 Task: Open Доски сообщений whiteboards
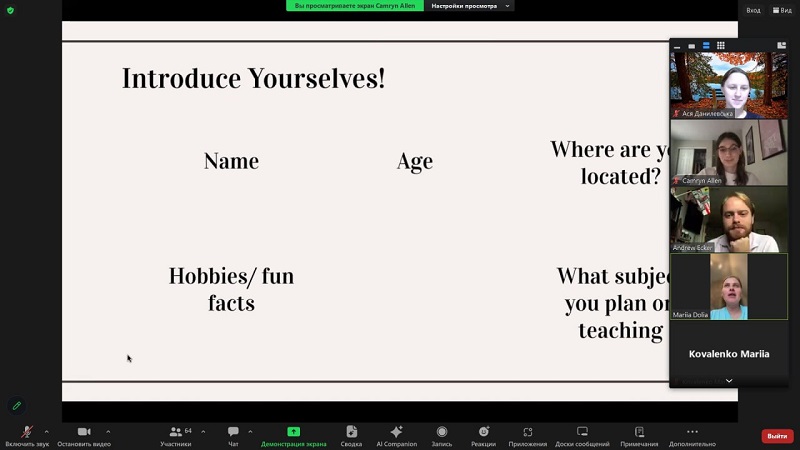pos(582,437)
